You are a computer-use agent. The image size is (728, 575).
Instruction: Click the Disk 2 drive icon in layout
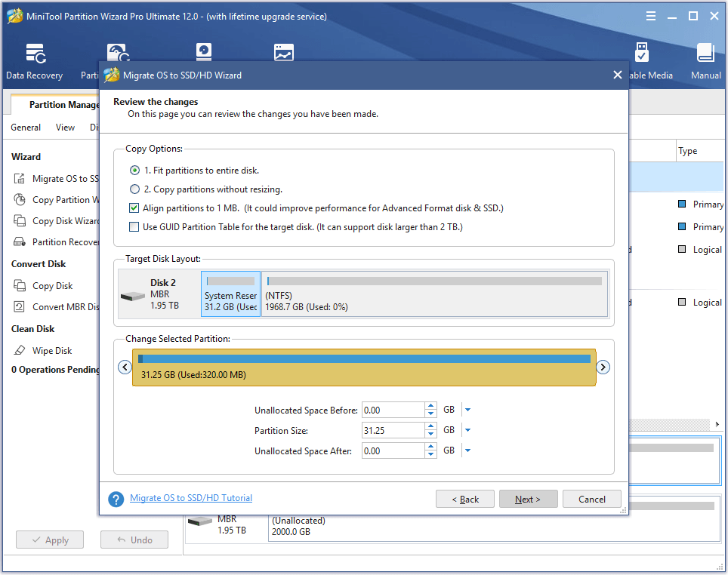(133, 296)
